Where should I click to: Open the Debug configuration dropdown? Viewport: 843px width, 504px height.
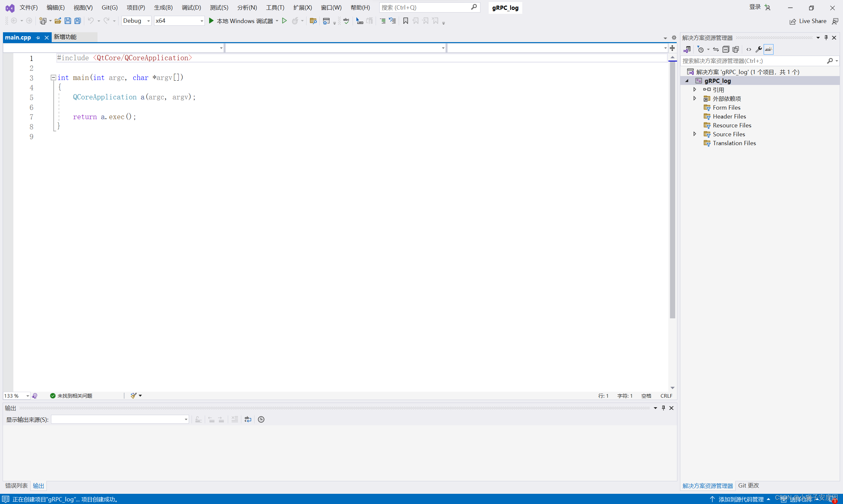click(x=148, y=21)
